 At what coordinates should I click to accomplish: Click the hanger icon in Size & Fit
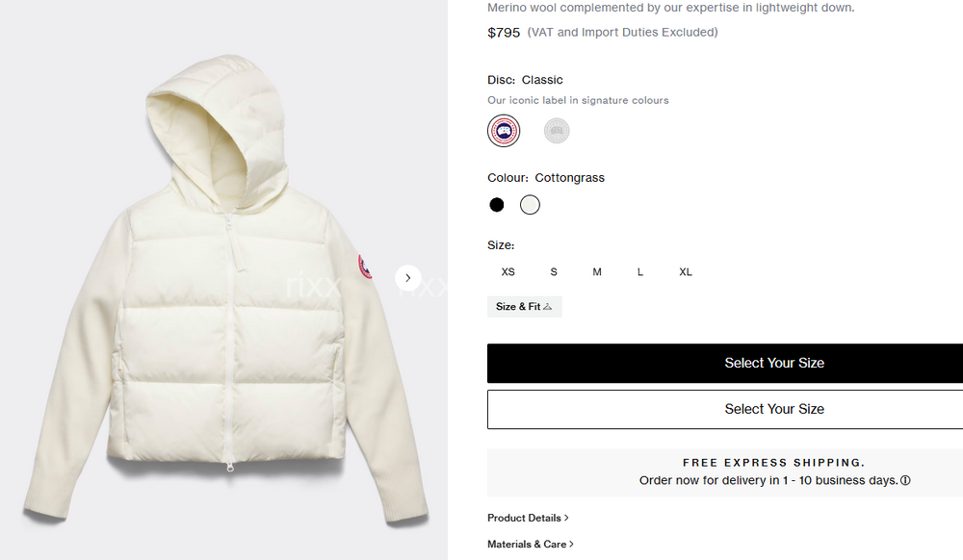tap(548, 307)
